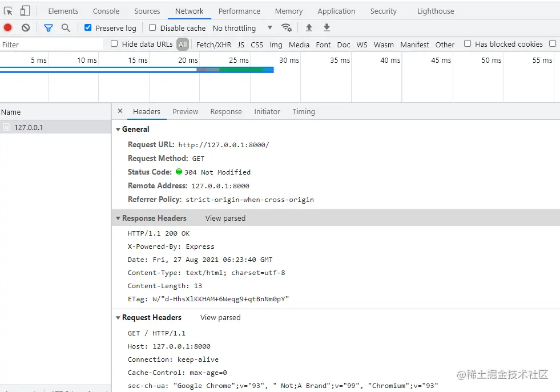Check Has blocked cookies

click(x=468, y=43)
